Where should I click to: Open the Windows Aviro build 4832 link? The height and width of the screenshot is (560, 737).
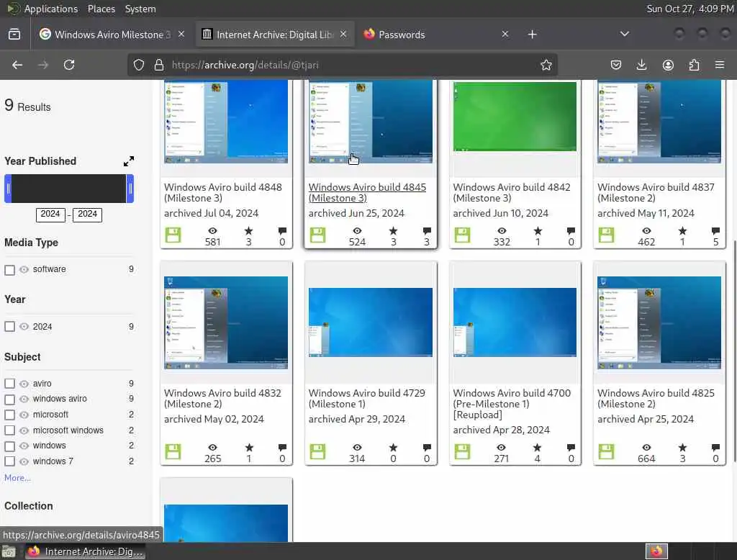point(222,398)
